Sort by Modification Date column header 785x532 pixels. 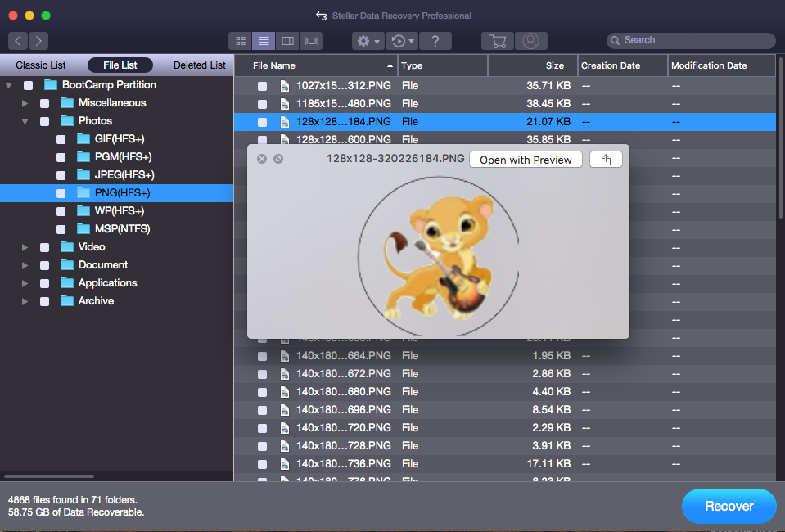[x=721, y=65]
